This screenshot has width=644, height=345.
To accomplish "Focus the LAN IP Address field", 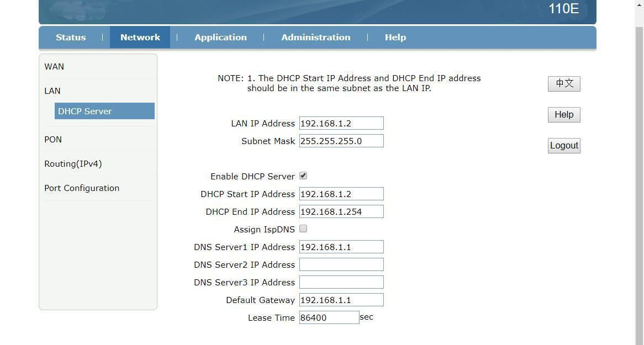I will pyautogui.click(x=341, y=123).
